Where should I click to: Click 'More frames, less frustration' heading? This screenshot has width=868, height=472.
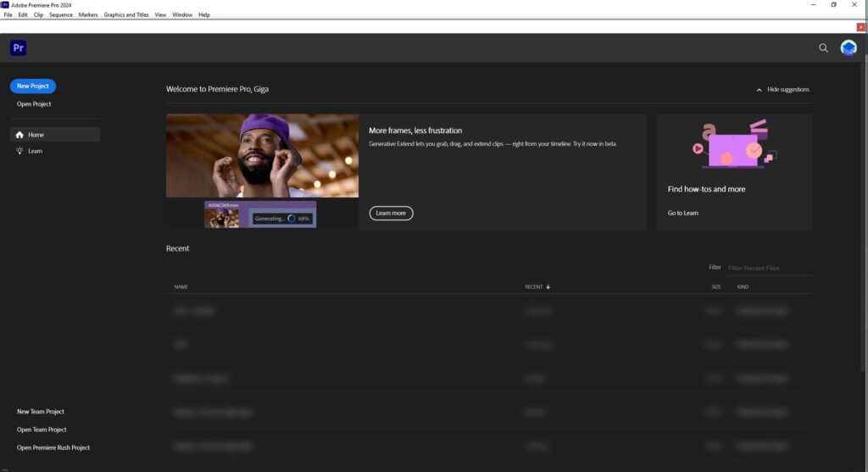pyautogui.click(x=415, y=130)
